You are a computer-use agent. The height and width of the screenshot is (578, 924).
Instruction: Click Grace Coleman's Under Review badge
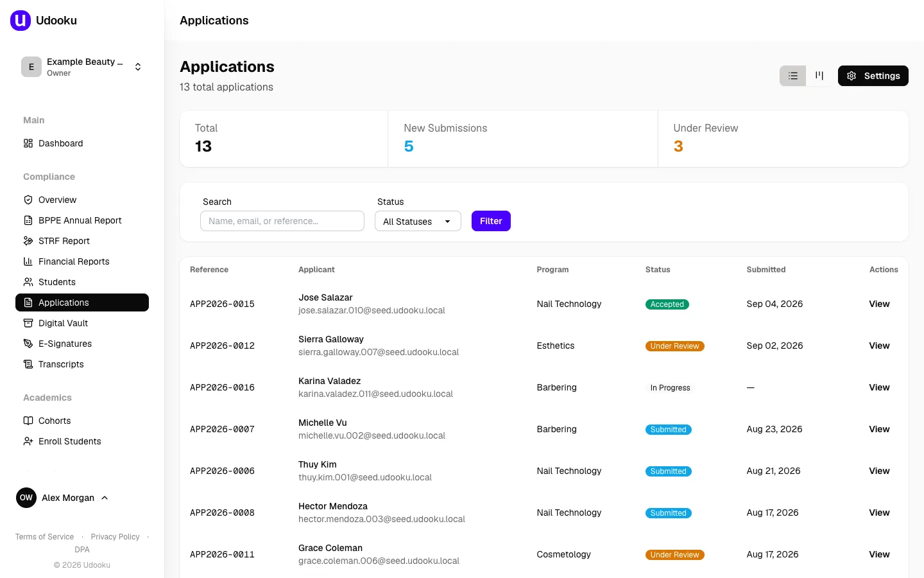pos(674,555)
